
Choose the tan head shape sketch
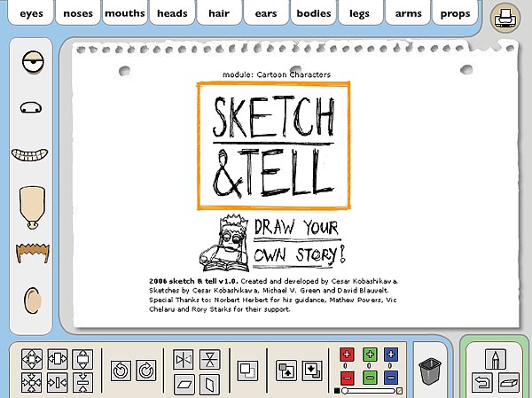pyautogui.click(x=32, y=207)
